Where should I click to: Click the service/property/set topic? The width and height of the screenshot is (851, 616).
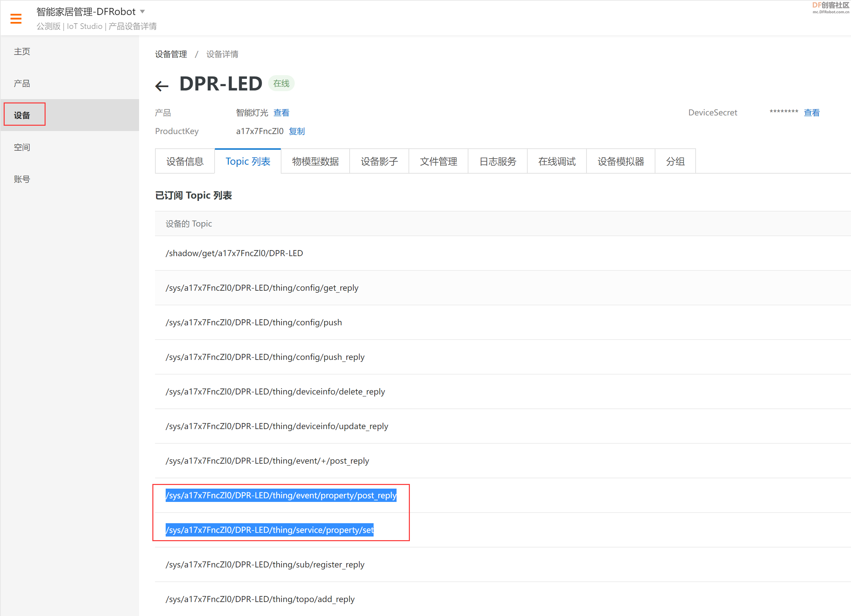tap(269, 530)
